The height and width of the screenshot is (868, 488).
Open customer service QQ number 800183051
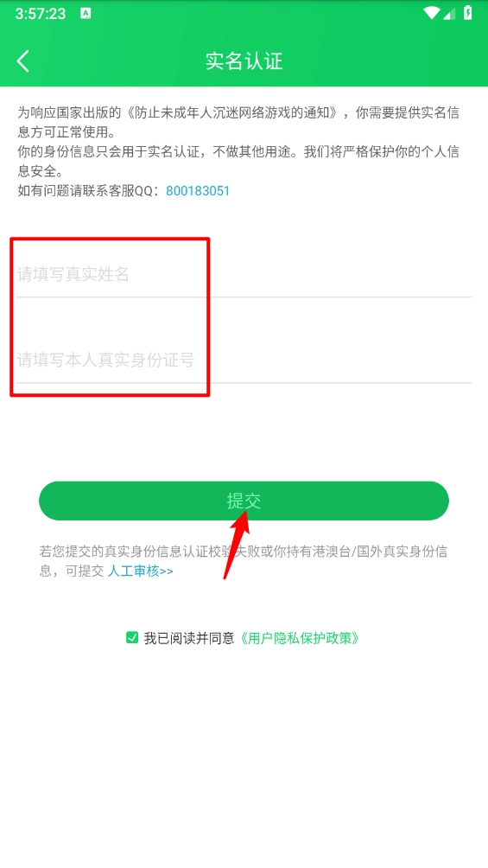(x=198, y=192)
